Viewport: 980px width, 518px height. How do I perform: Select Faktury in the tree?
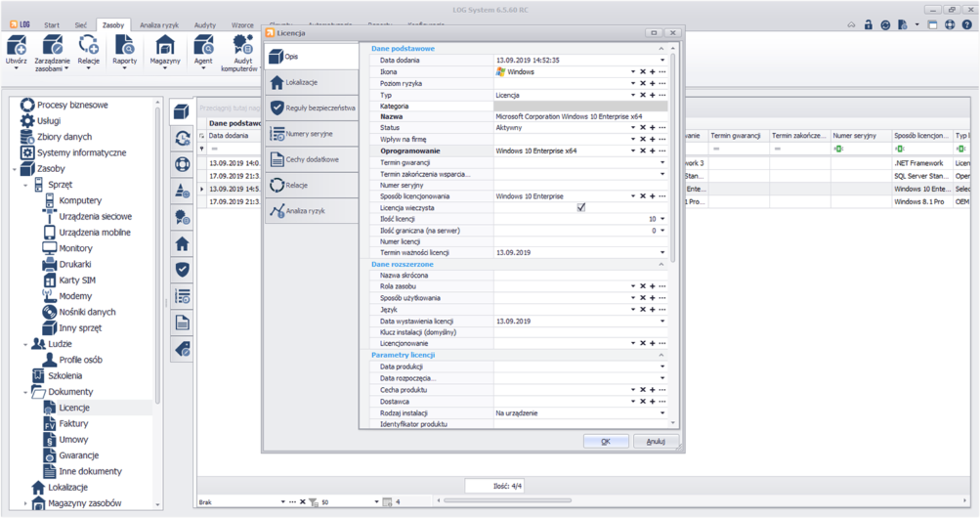click(73, 423)
